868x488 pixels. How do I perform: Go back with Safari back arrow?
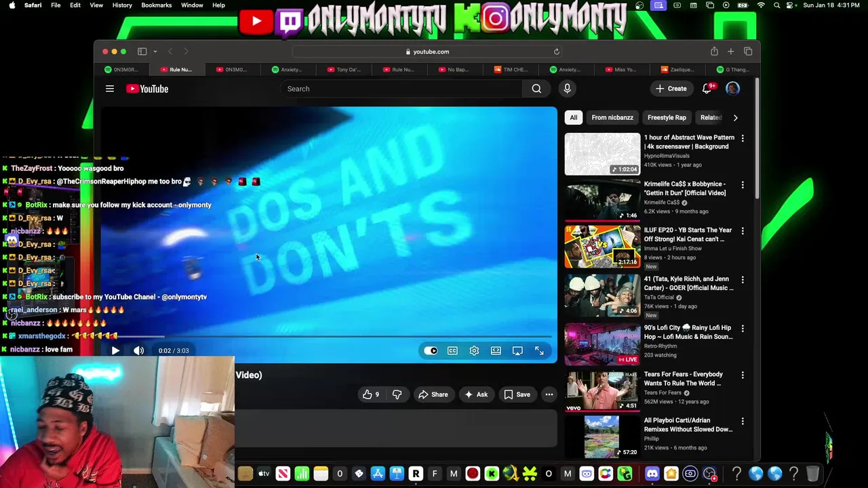170,52
